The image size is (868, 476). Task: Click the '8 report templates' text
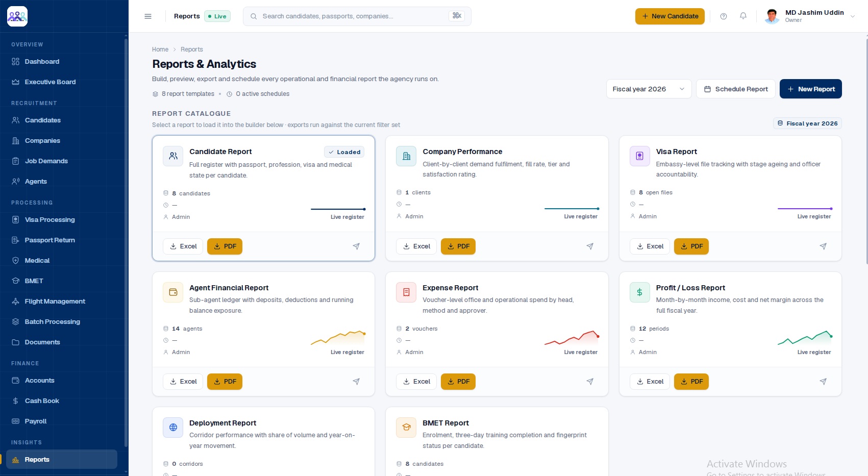[188, 94]
